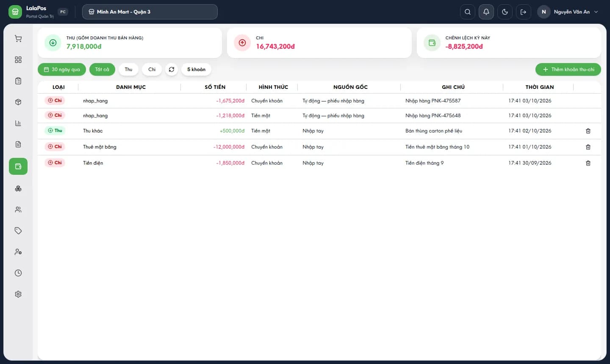This screenshot has height=364, width=610.
Task: Select the Tất cả filter
Action: (102, 69)
